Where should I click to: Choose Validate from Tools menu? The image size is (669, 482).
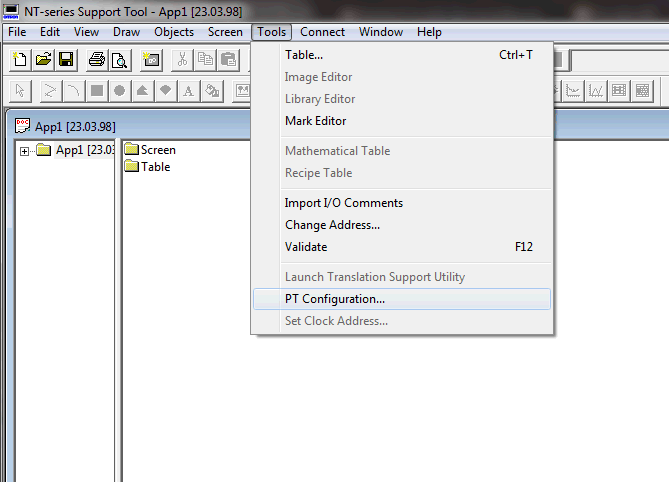click(x=402, y=247)
